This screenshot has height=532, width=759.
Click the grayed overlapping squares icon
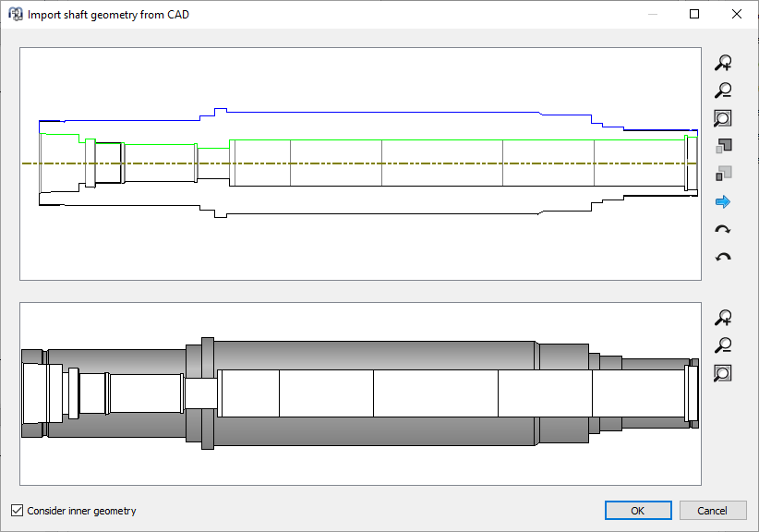tap(723, 173)
